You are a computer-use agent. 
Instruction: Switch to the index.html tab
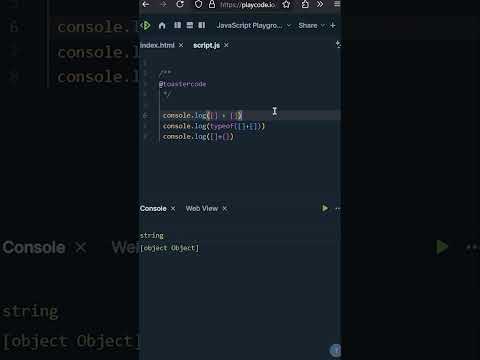pyautogui.click(x=157, y=45)
